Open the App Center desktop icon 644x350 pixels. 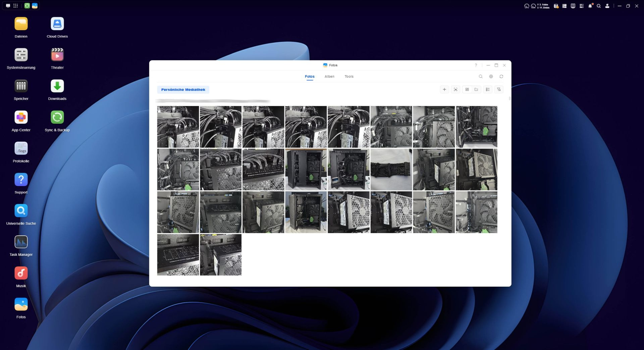21,118
